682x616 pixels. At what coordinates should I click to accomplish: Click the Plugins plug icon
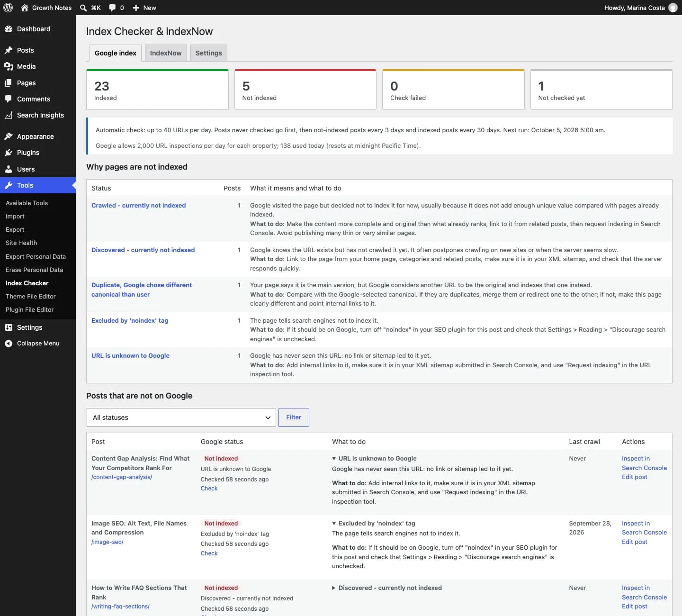click(x=9, y=153)
